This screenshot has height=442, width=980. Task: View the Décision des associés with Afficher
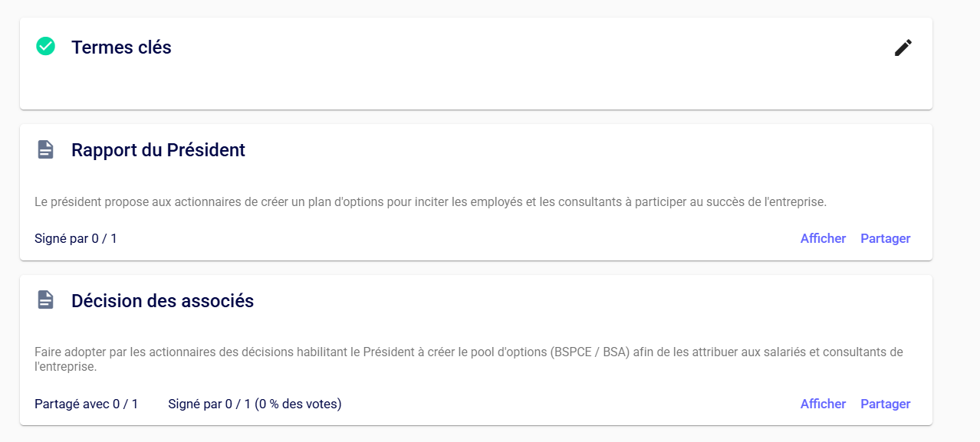click(823, 404)
